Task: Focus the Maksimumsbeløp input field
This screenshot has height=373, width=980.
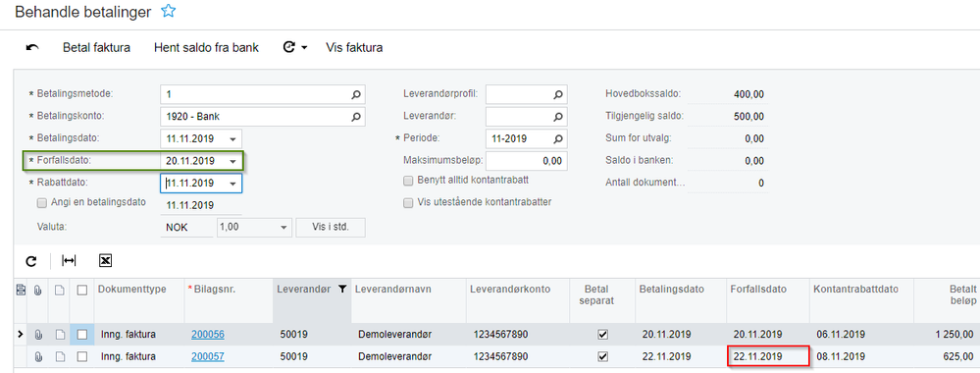Action: tap(526, 161)
